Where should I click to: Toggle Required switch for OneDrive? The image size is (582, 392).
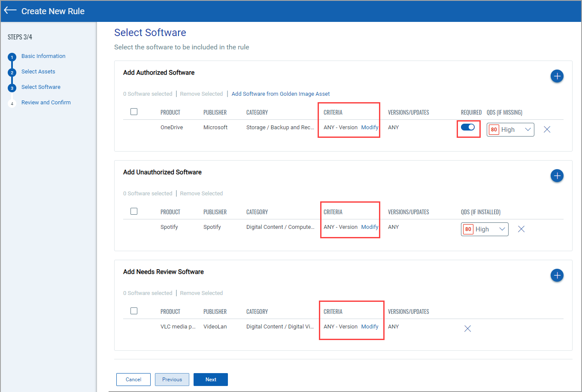point(468,127)
